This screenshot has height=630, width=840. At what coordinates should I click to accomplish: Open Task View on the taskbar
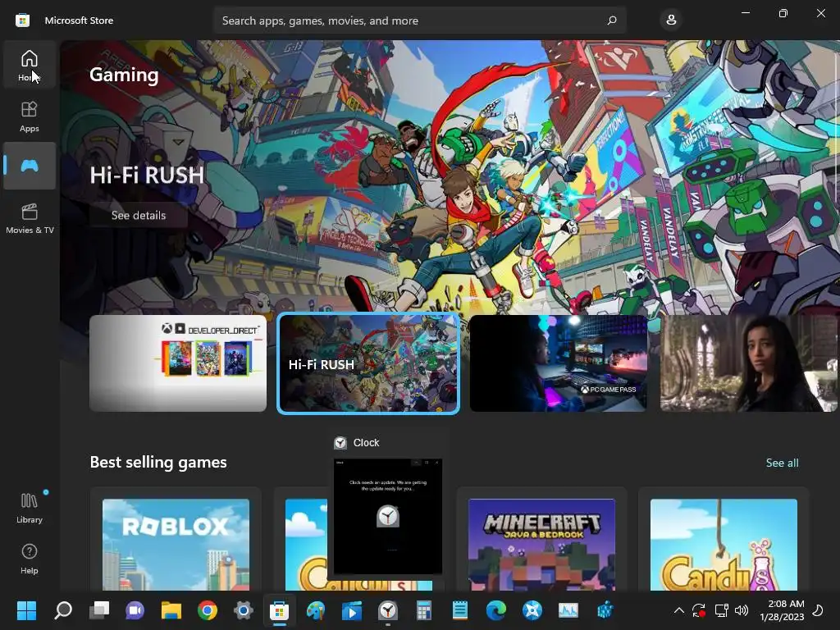[99, 610]
